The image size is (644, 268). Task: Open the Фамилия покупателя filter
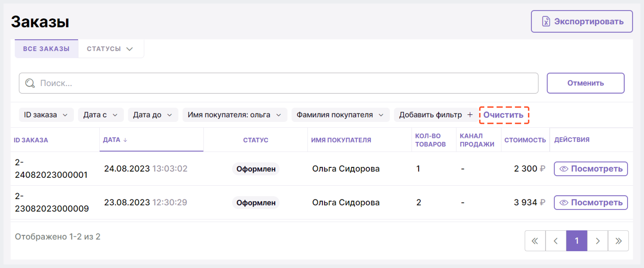click(x=340, y=115)
